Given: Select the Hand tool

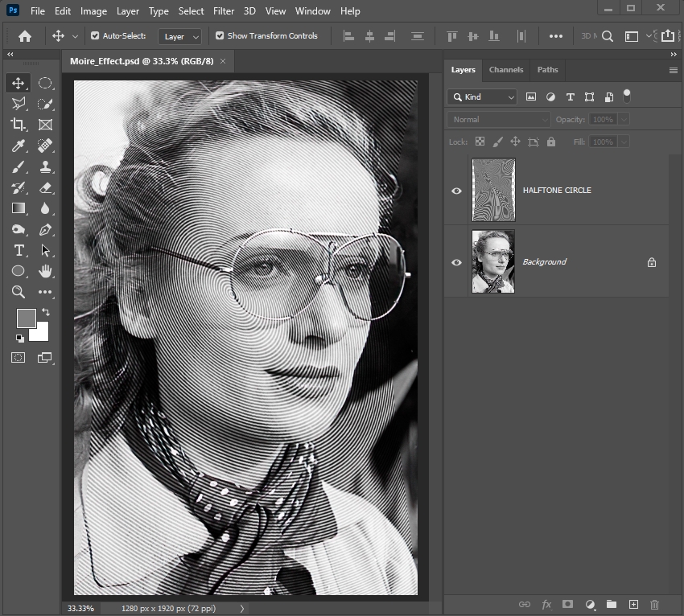Looking at the screenshot, I should [46, 271].
